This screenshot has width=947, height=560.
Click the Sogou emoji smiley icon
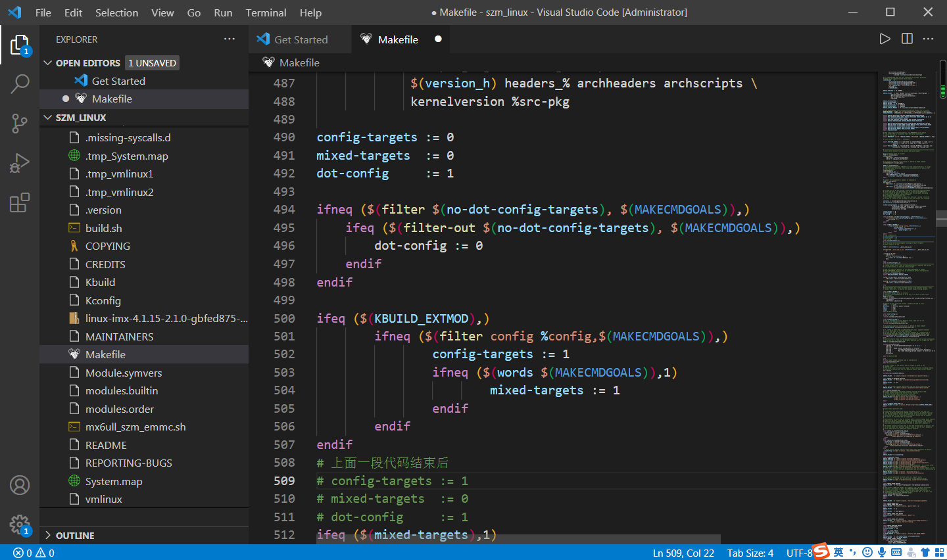coord(867,552)
